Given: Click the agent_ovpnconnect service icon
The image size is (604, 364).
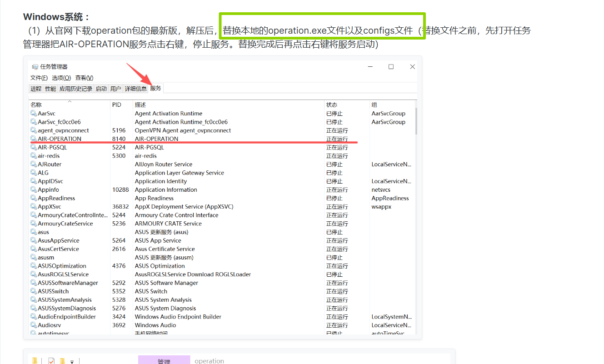Looking at the screenshot, I should tap(34, 130).
